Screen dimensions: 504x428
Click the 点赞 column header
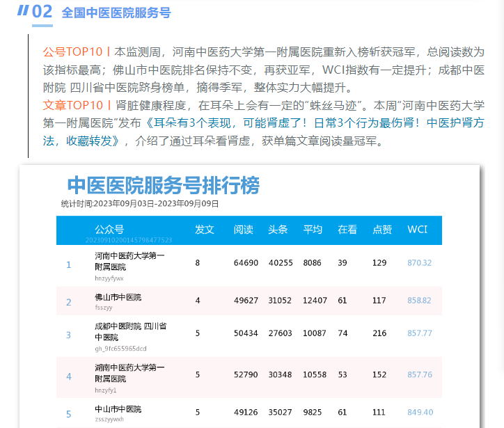[x=382, y=230]
